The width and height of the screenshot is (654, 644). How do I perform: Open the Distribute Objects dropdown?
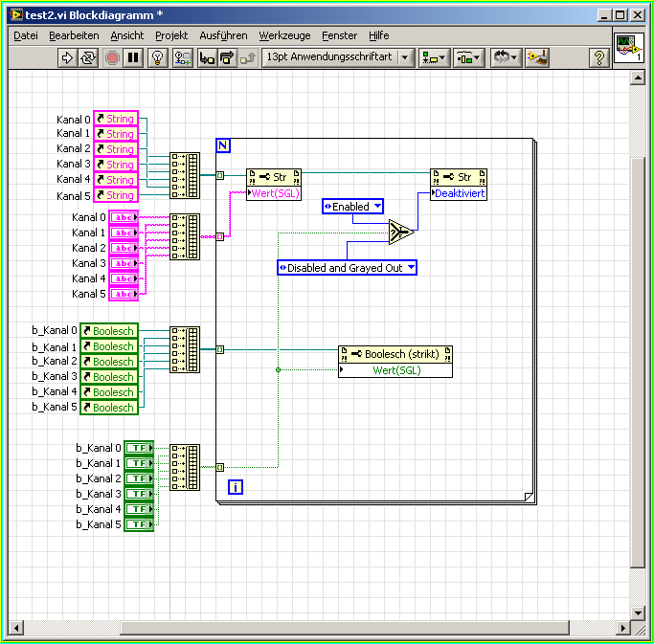pyautogui.click(x=468, y=57)
